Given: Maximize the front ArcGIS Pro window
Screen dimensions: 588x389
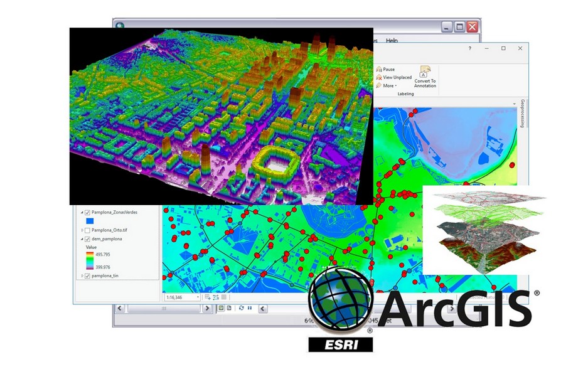Looking at the screenshot, I should [503, 48].
